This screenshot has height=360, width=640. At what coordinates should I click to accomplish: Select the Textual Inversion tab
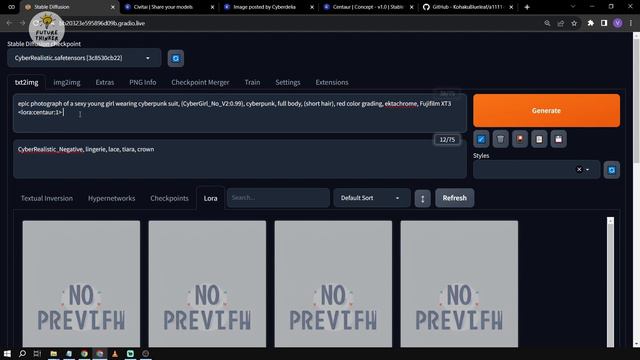point(47,198)
